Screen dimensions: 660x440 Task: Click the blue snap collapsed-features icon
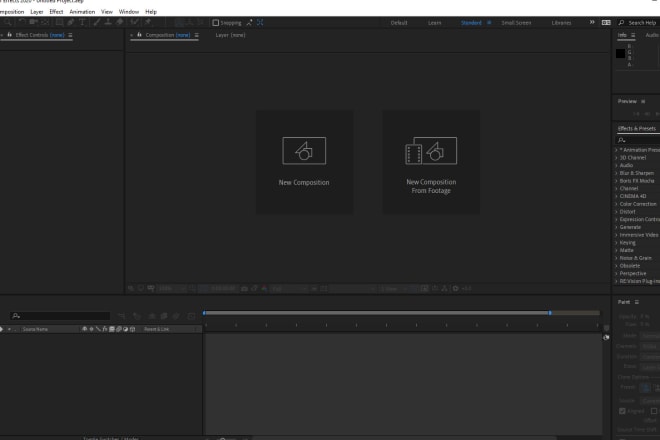(x=260, y=23)
